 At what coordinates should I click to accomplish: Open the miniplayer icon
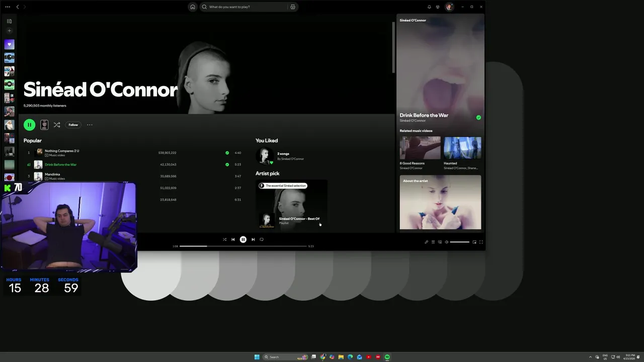474,242
